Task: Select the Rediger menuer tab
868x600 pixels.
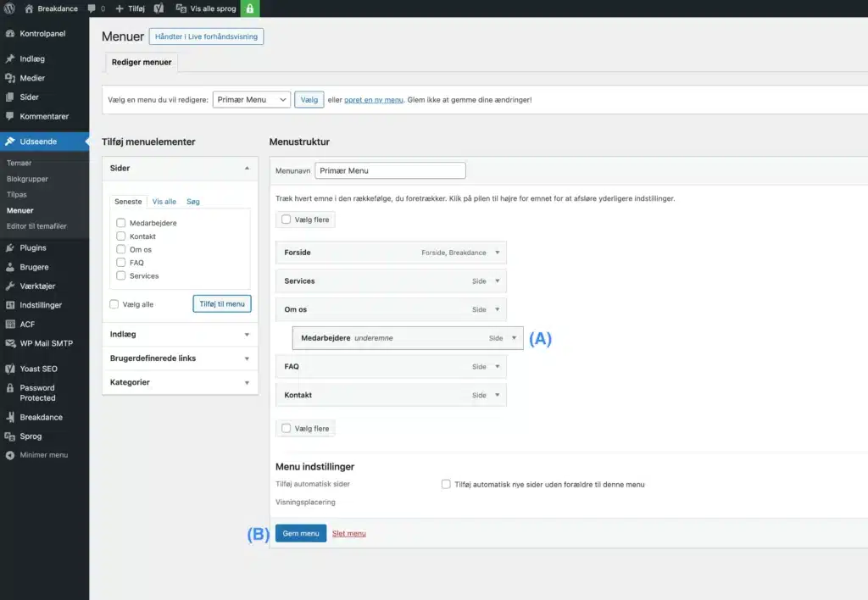Action: tap(142, 62)
